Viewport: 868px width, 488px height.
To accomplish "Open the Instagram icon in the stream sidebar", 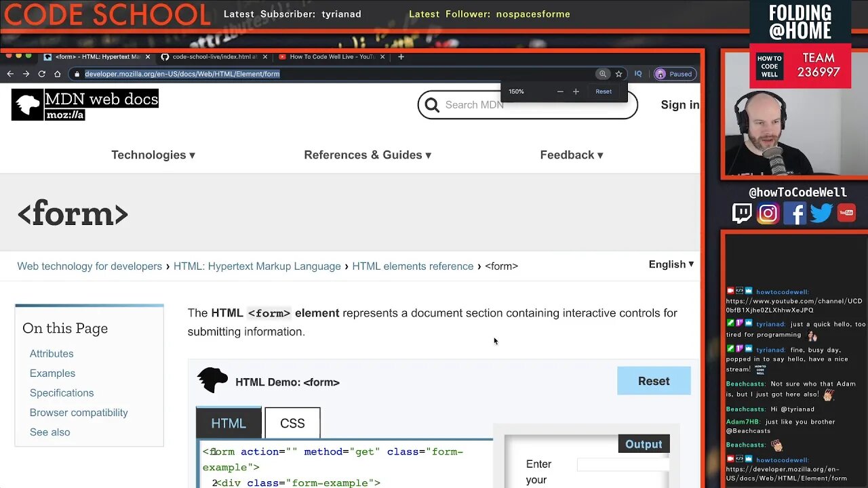I will pyautogui.click(x=768, y=213).
